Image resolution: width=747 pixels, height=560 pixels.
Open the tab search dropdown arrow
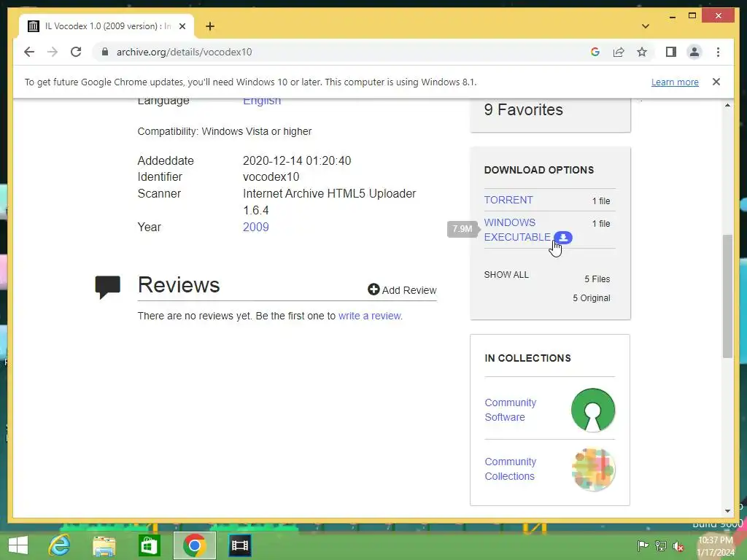(x=646, y=26)
